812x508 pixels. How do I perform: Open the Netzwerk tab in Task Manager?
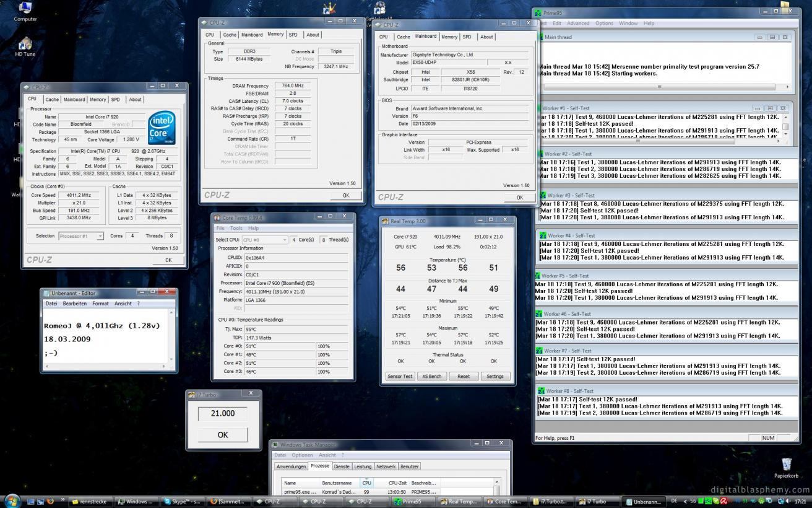click(x=386, y=466)
